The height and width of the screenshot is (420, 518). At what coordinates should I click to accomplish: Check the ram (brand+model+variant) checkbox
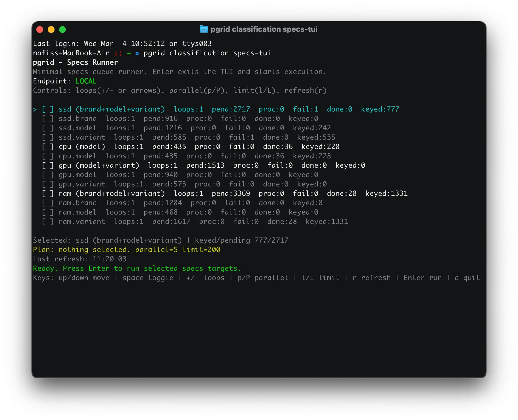coord(48,194)
